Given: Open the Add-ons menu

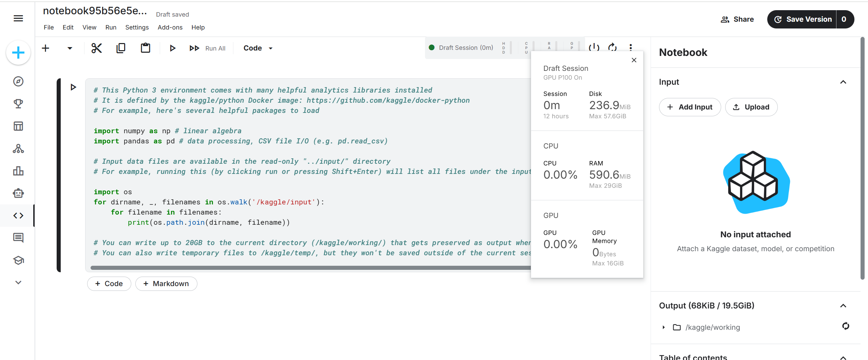Looking at the screenshot, I should click(170, 27).
